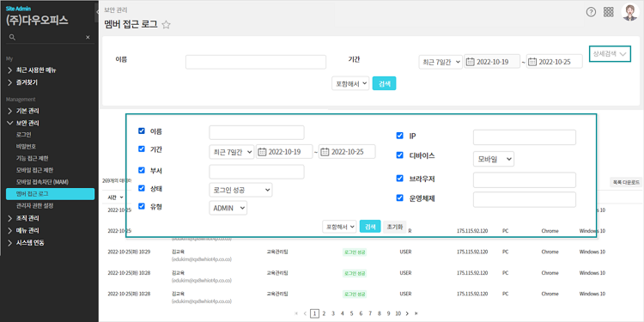Click top 이름 input field
The height and width of the screenshot is (322, 644).
tap(256, 62)
